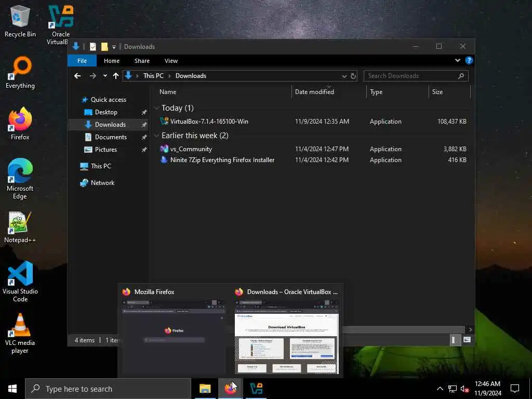Select VLC media player desktop icon

(20, 333)
